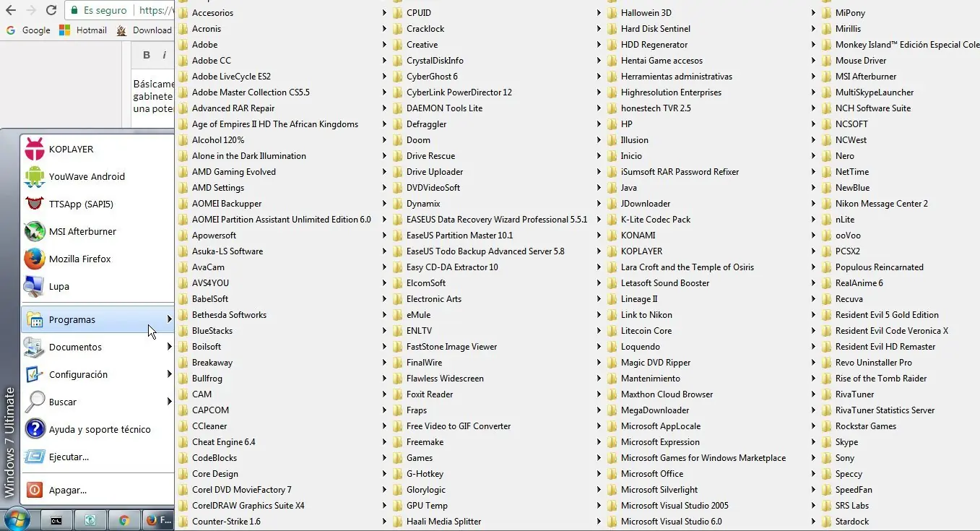
Task: Expand the Counter-Strike 1.6 submenu arrow
Action: pos(384,522)
